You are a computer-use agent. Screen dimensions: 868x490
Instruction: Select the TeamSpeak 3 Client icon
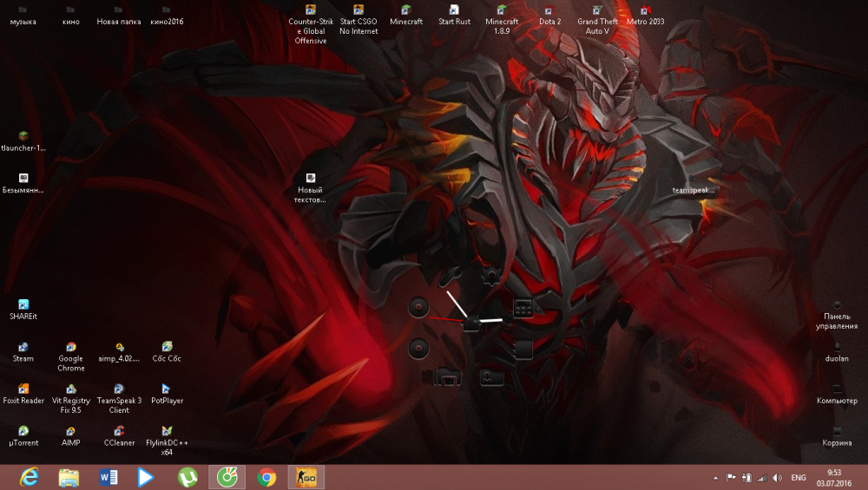(x=119, y=389)
